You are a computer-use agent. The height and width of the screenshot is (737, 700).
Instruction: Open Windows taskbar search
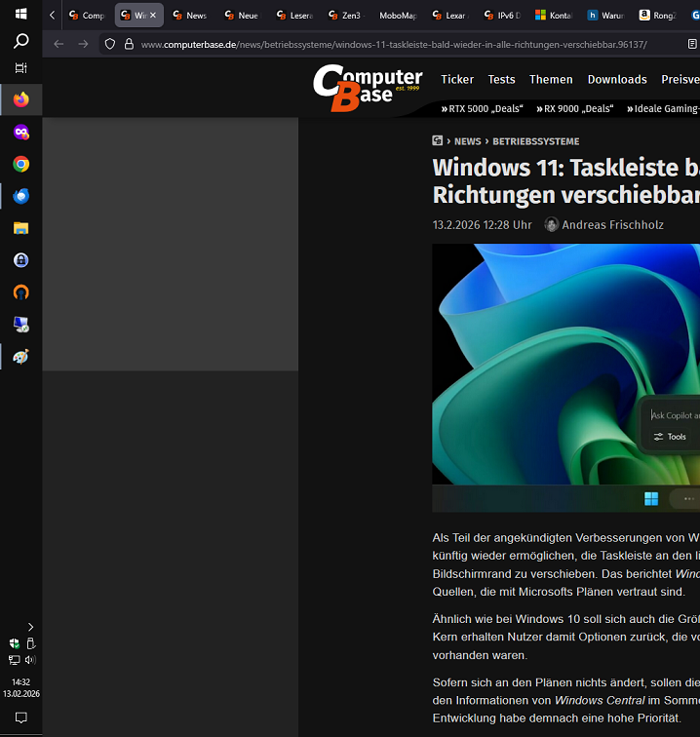point(20,41)
